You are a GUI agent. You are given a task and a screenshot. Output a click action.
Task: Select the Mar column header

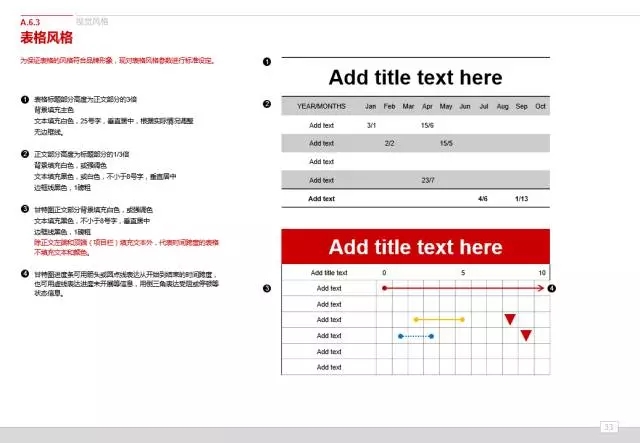(x=408, y=106)
